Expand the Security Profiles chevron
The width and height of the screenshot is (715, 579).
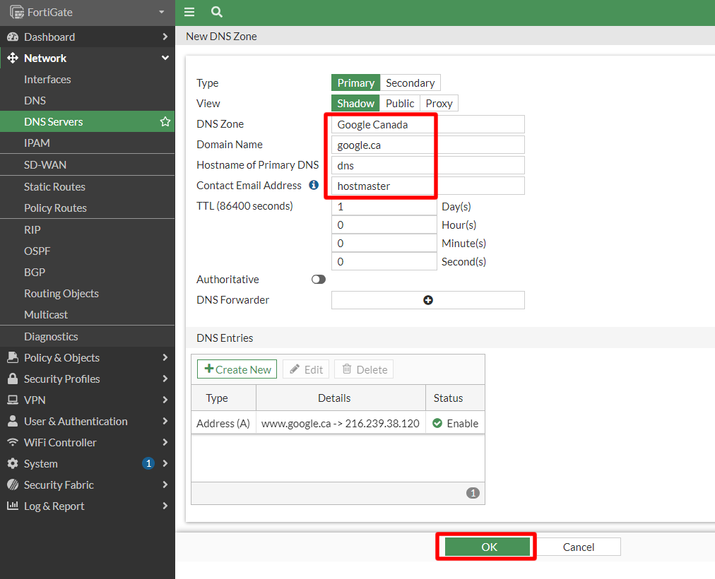click(165, 378)
